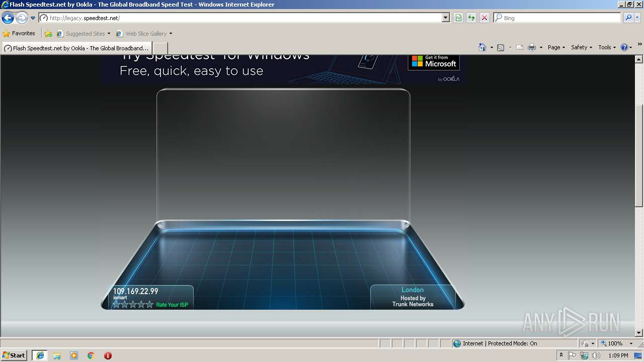Click the fifth ISP rating star
The width and height of the screenshot is (644, 362).
pos(149,305)
